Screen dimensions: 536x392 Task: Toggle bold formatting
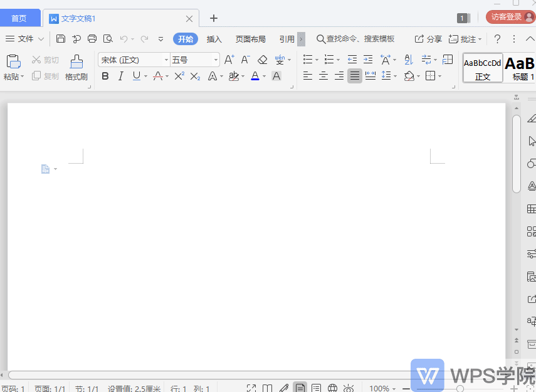(x=105, y=76)
